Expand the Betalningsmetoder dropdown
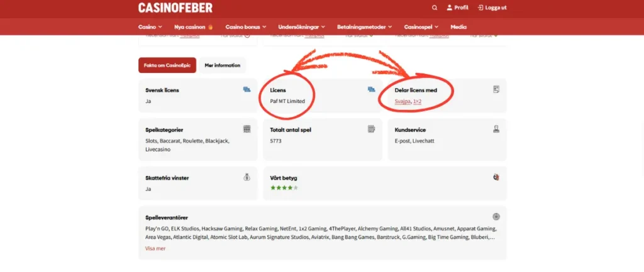Image resolution: width=644 pixels, height=272 pixels. click(364, 27)
